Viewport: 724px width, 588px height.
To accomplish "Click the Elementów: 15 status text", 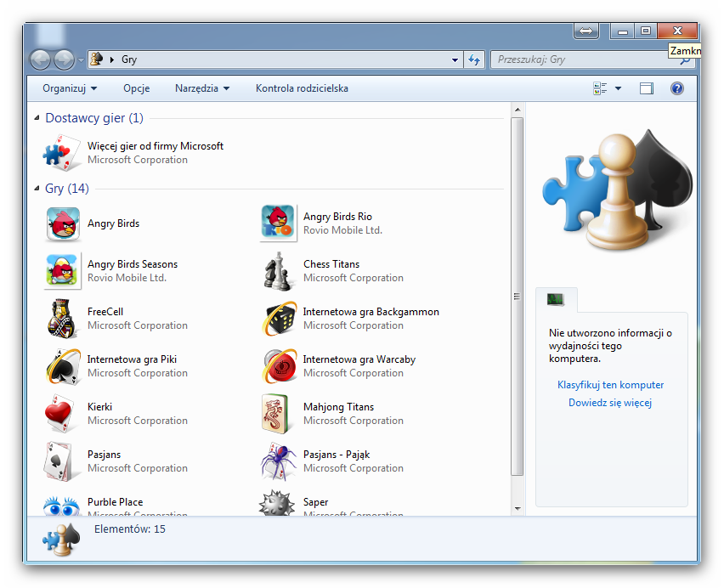I will pyautogui.click(x=130, y=529).
